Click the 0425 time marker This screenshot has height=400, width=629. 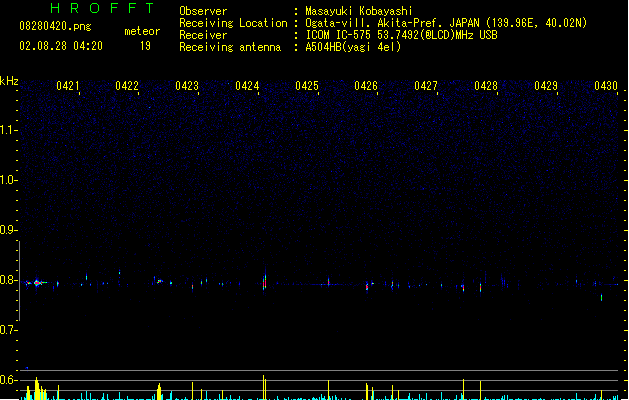[306, 86]
